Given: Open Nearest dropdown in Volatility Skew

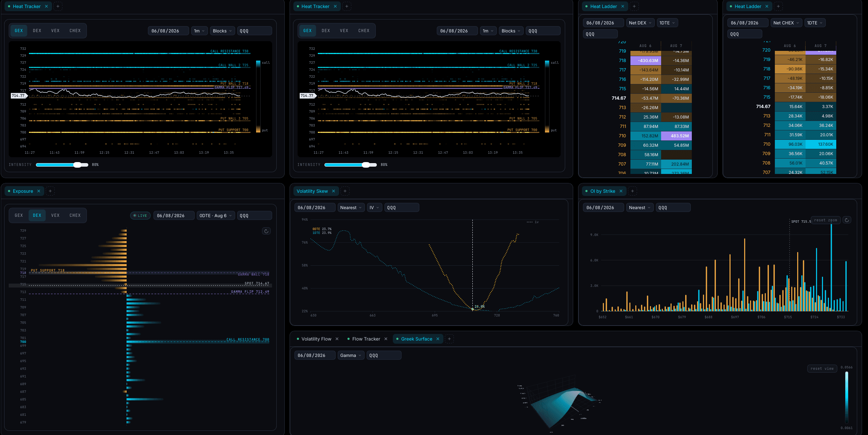Looking at the screenshot, I should coord(351,207).
